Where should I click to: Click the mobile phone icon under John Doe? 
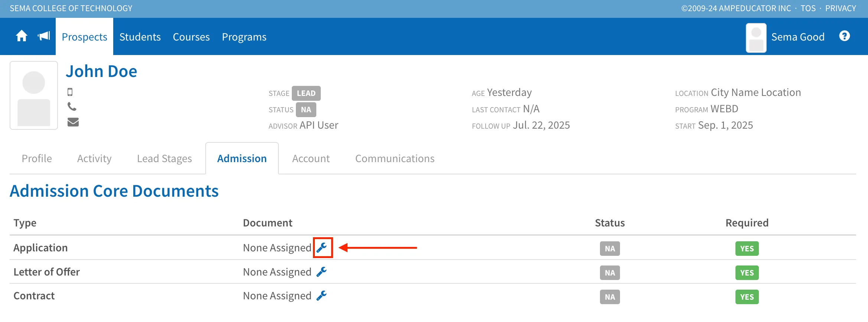(70, 92)
